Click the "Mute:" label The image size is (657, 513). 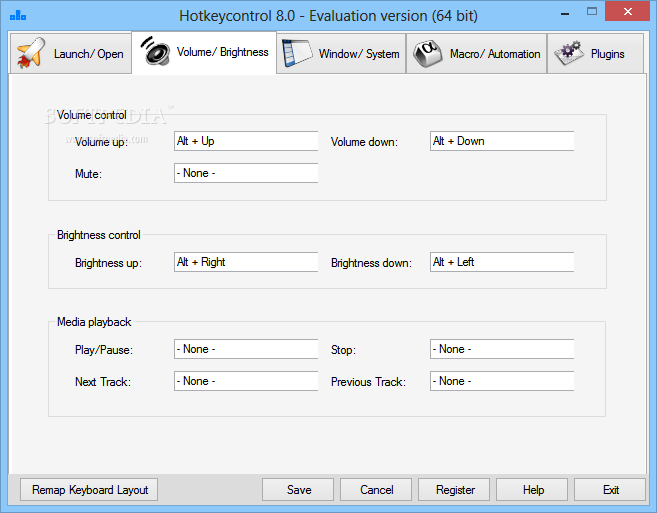(88, 174)
